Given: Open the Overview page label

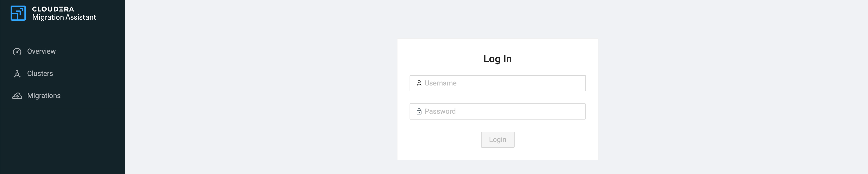Looking at the screenshot, I should point(42,52).
